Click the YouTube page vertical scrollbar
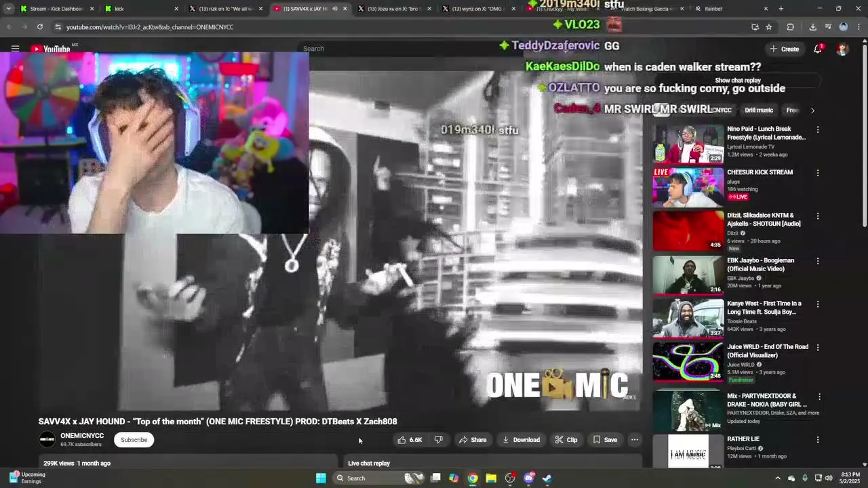 coord(865,136)
